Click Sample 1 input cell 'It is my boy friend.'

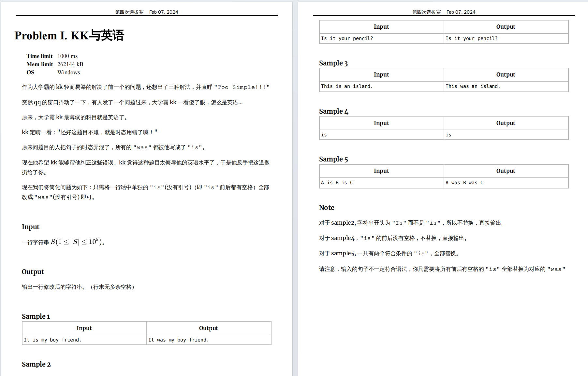(84, 340)
